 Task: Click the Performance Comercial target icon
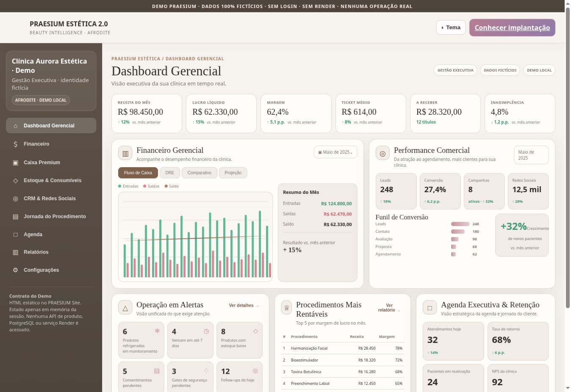click(383, 153)
